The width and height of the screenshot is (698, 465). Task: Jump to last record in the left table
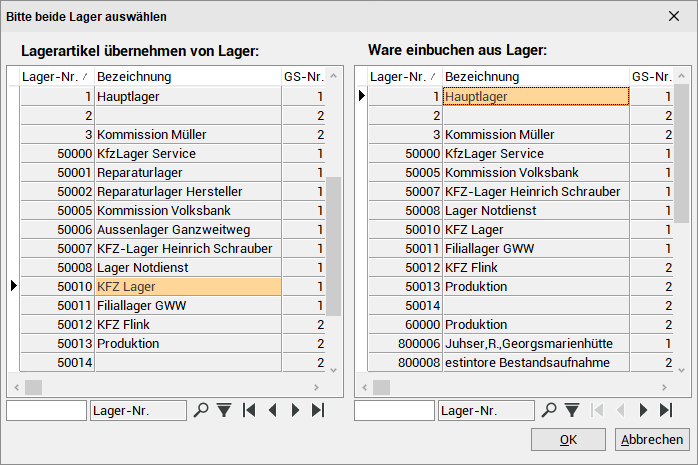coord(318,410)
